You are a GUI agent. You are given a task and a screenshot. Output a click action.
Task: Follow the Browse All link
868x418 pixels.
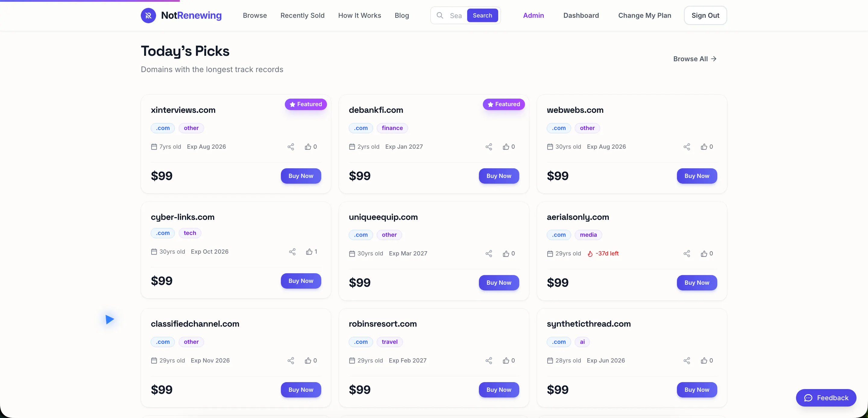(695, 59)
